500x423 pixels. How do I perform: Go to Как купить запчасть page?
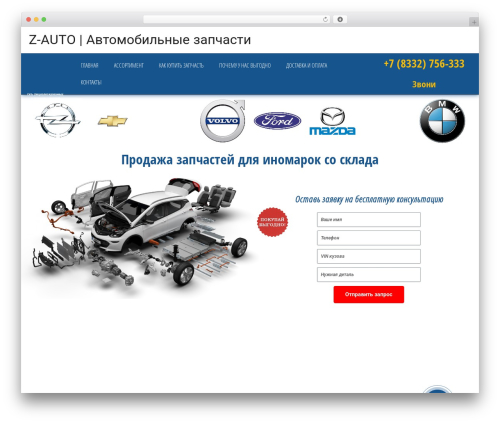[x=181, y=65]
